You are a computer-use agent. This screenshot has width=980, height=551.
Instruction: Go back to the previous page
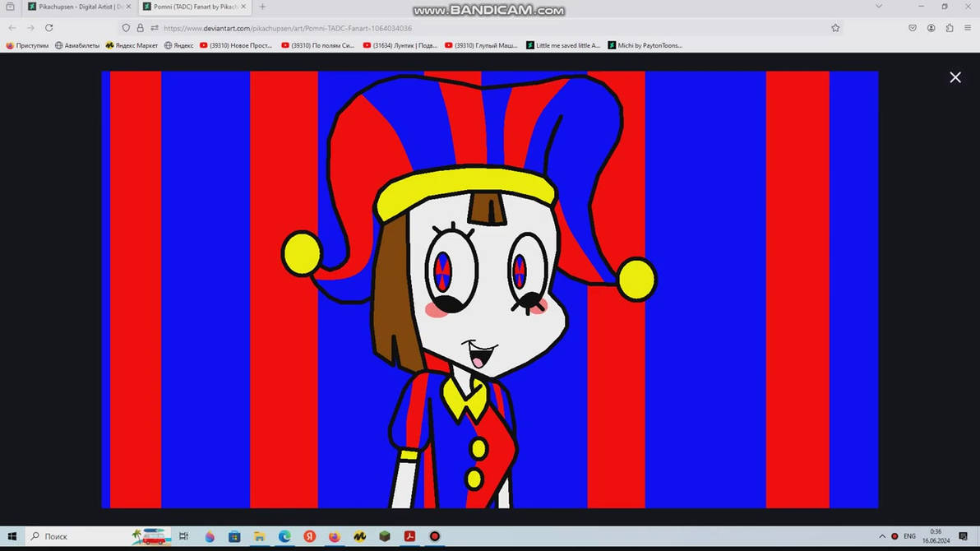(12, 28)
